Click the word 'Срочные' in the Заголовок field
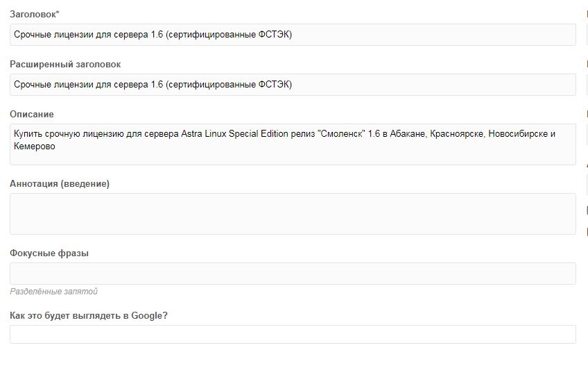 33,35
